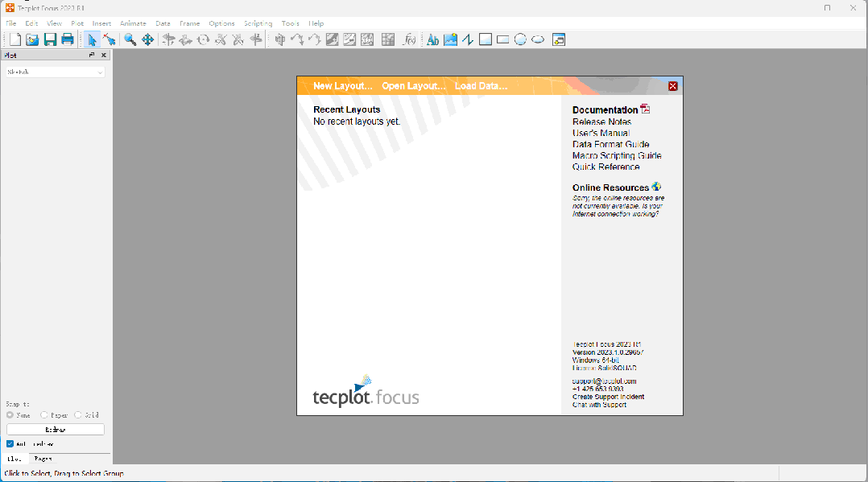Image resolution: width=868 pixels, height=482 pixels.
Task: Open the User's Manual link
Action: coord(601,133)
